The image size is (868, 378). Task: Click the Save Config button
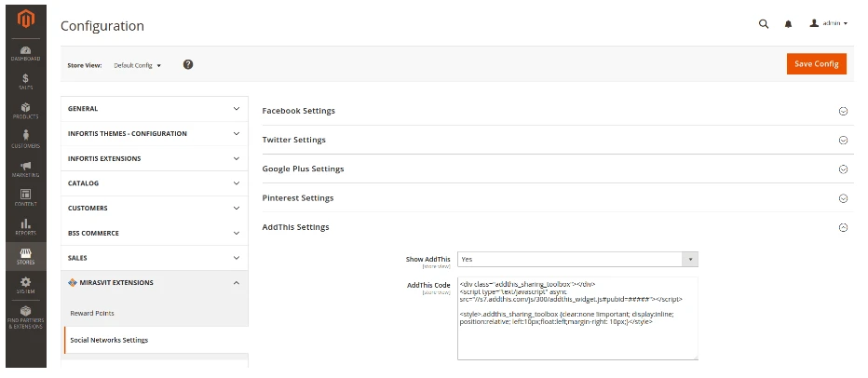(816, 63)
